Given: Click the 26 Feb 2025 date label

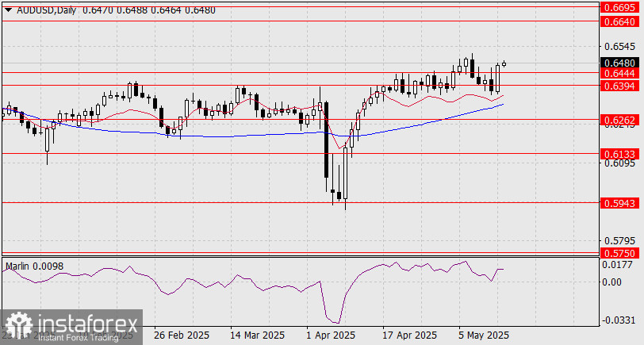Looking at the screenshot, I should coord(182,335).
